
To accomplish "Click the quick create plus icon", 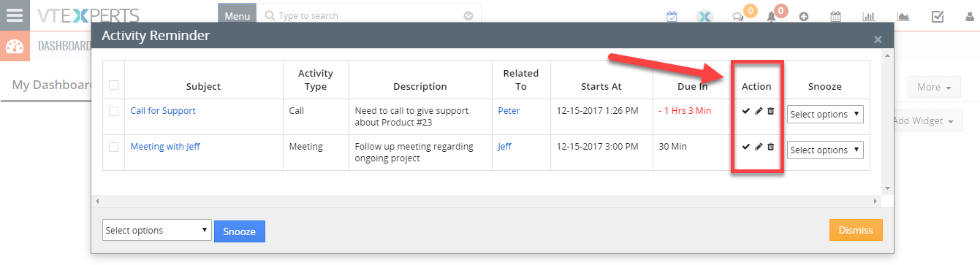I will 804,17.
